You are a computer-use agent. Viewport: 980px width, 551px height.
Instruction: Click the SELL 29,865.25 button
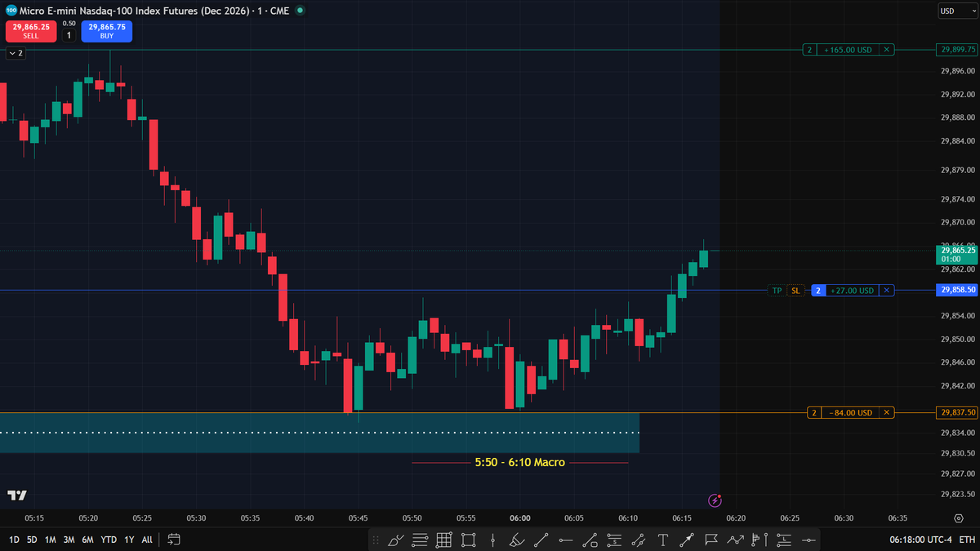point(30,31)
